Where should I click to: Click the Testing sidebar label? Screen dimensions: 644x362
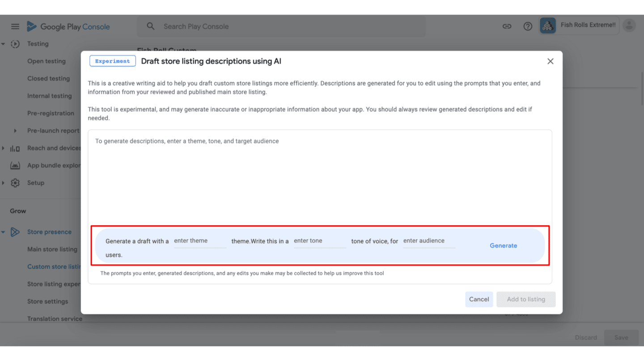click(38, 44)
